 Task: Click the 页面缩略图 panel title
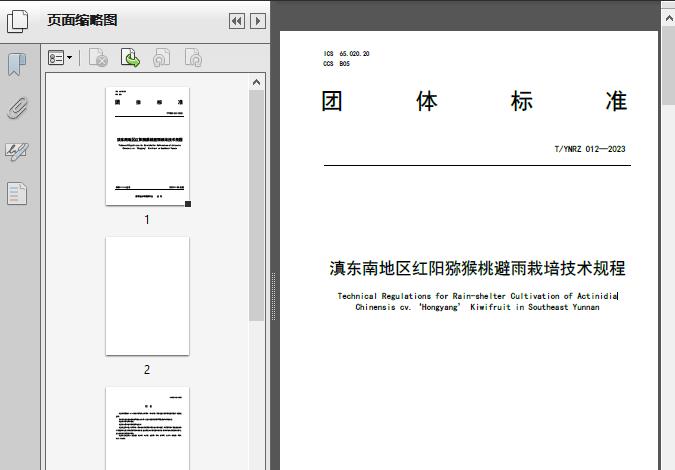tap(82, 20)
